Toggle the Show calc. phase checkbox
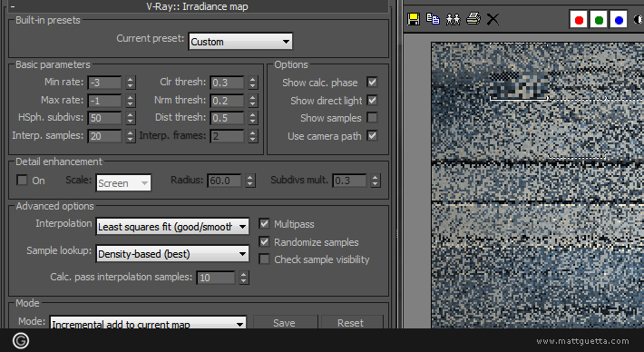 click(x=372, y=83)
